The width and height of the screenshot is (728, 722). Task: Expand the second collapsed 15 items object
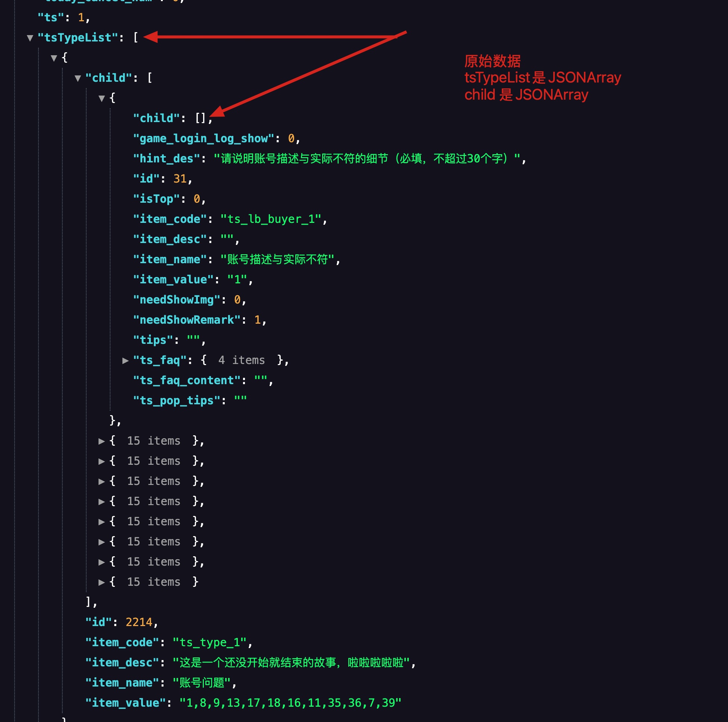(102, 461)
